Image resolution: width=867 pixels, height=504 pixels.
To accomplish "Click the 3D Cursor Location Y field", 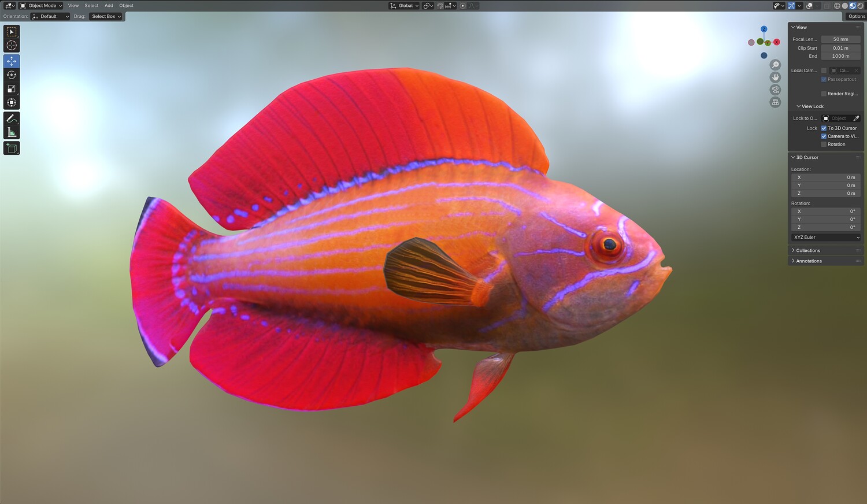I will 826,186.
